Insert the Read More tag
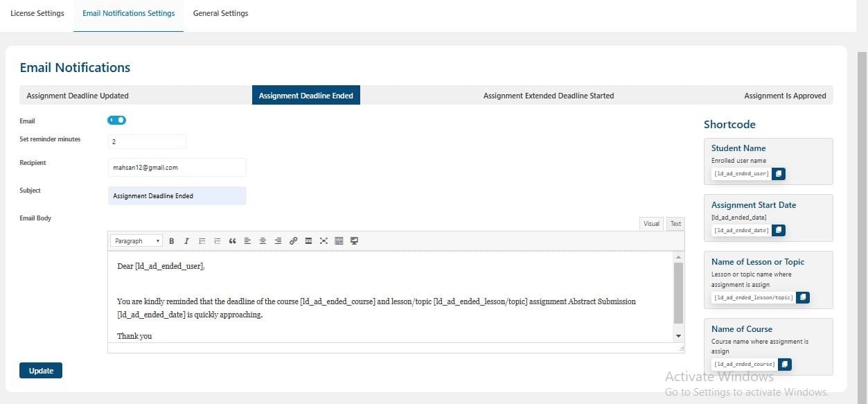Screen dimensions: 868x404 pyautogui.click(x=308, y=241)
